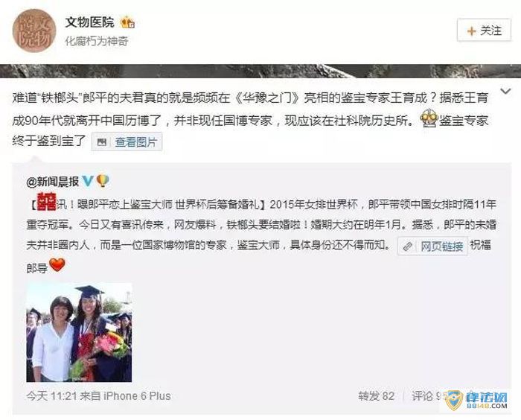Click the red 囍 character in the headline
This screenshot has width=521, height=420.
click(47, 201)
